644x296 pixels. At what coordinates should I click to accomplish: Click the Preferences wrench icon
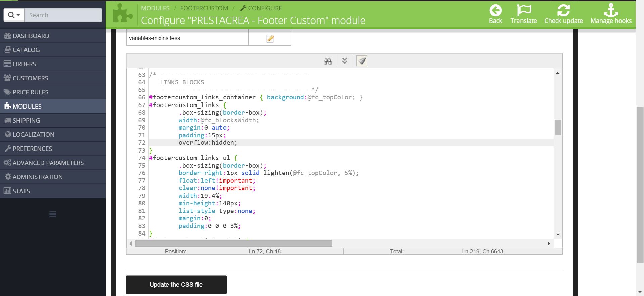click(x=7, y=149)
